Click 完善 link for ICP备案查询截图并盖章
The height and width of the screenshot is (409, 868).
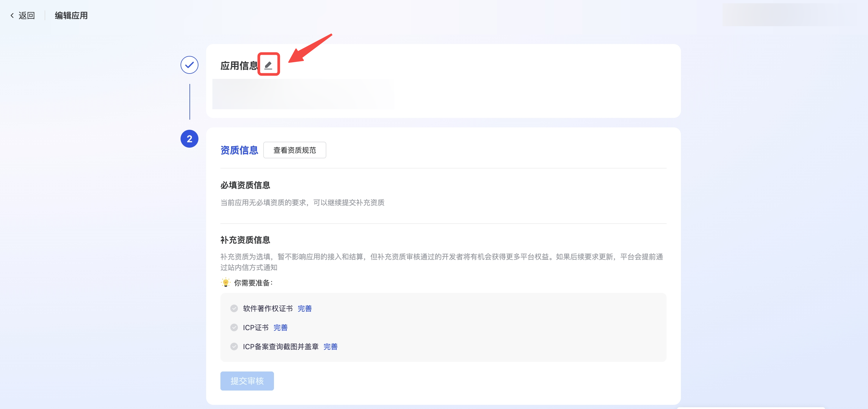(x=330, y=346)
